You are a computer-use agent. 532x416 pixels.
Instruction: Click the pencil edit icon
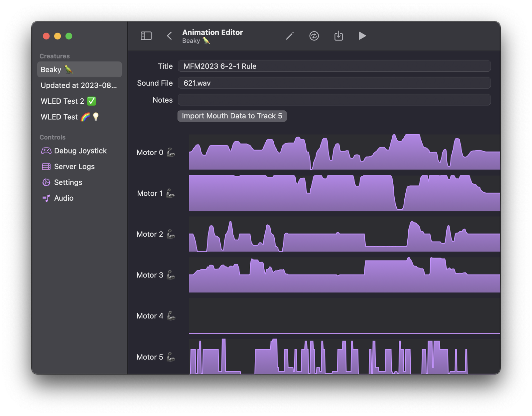pyautogui.click(x=290, y=36)
